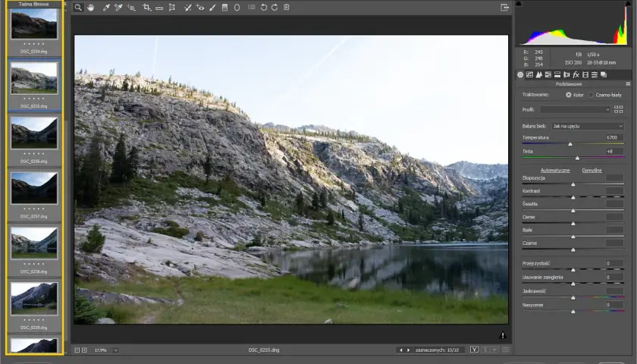Click the Domyślne link
This screenshot has height=364, width=637.
tap(592, 170)
